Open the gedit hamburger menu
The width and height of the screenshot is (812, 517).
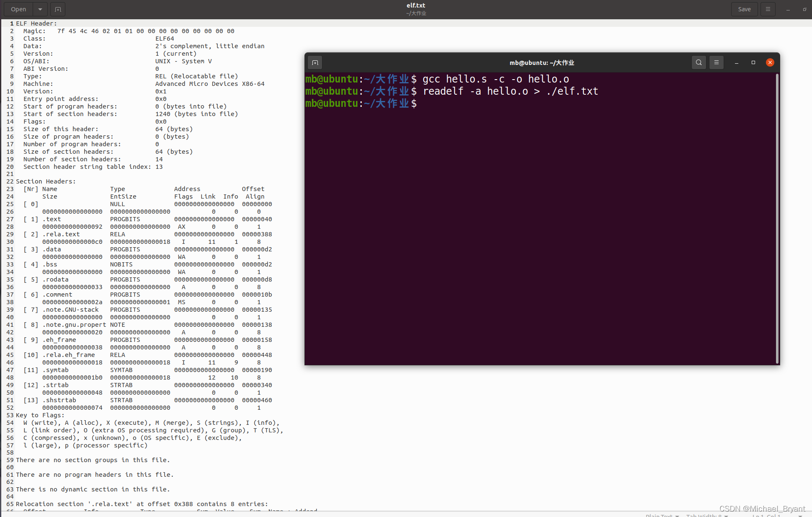point(768,9)
